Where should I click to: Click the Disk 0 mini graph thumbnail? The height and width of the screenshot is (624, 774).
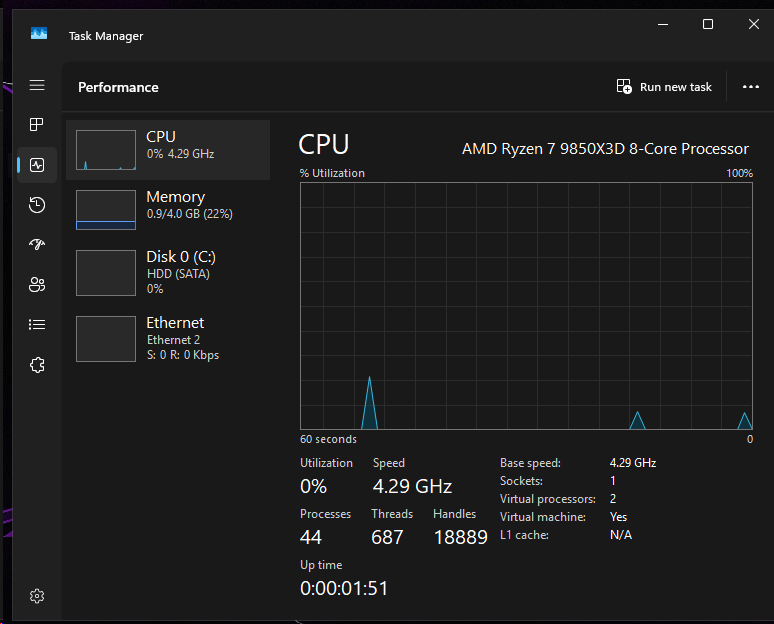click(x=106, y=273)
